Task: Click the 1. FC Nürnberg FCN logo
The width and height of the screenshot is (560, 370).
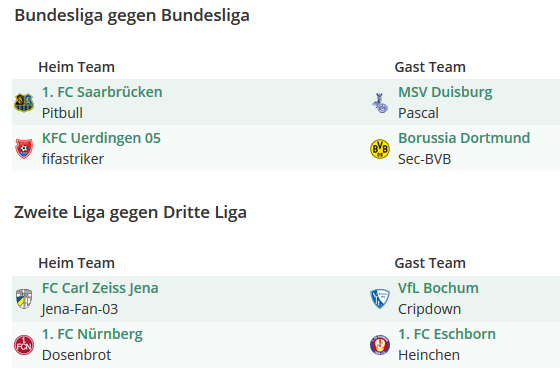Action: pyautogui.click(x=24, y=345)
